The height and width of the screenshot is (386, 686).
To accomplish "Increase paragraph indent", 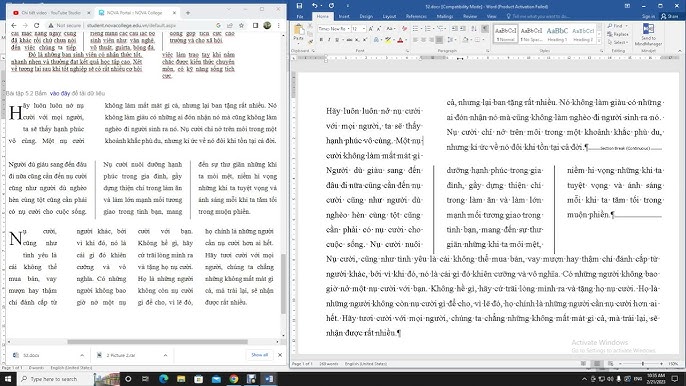I will point(463,28).
